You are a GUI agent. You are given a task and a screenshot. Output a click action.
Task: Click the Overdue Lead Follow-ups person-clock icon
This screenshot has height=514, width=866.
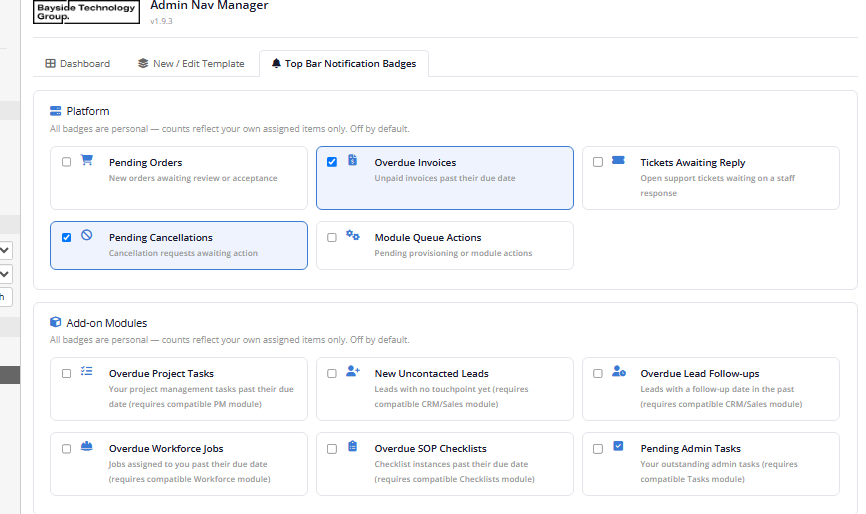[x=619, y=371]
